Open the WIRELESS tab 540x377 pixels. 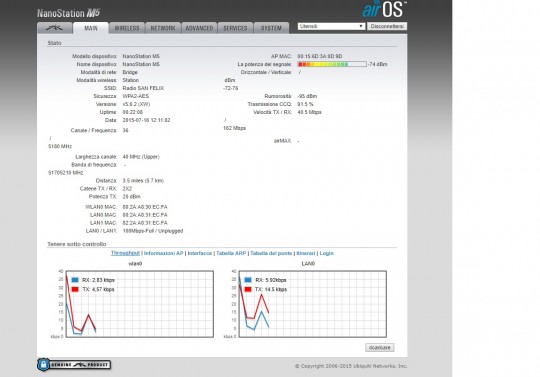pos(127,28)
